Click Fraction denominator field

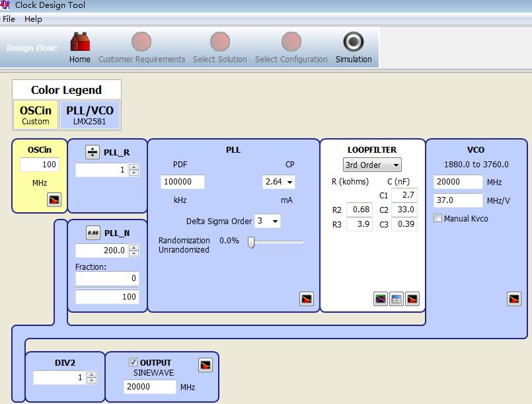[x=107, y=297]
